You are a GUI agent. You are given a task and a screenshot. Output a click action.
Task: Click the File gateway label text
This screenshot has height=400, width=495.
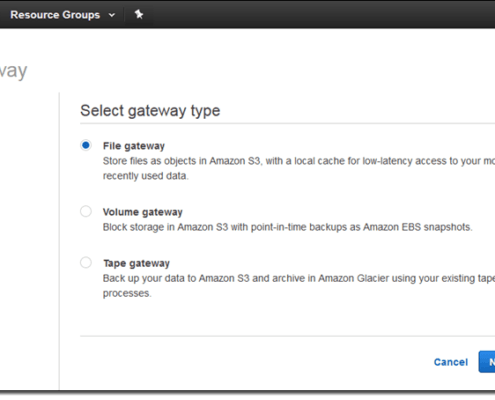click(134, 146)
